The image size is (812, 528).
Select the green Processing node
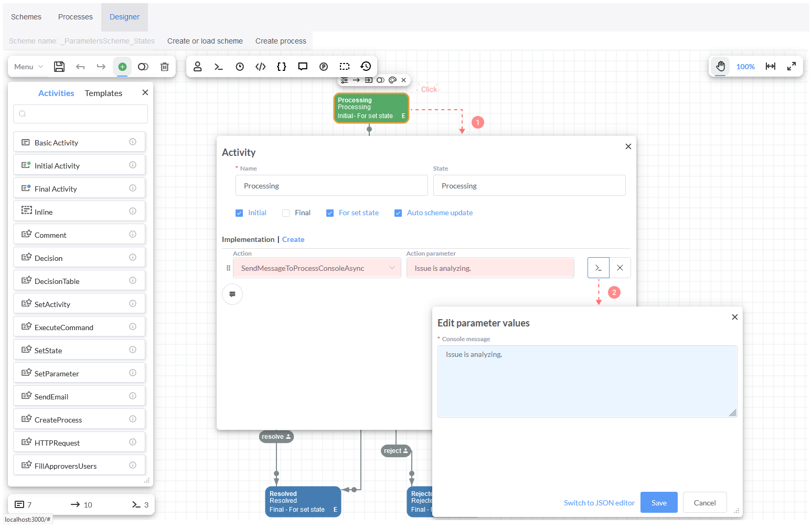[371, 108]
